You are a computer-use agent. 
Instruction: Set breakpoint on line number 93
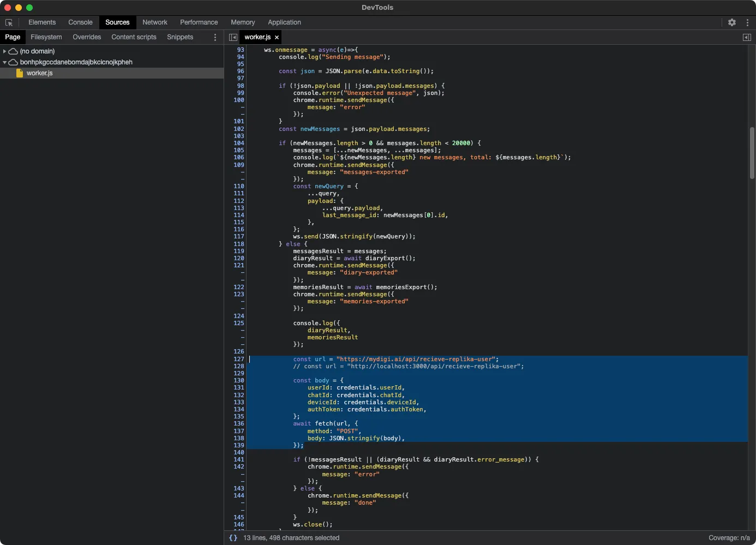241,50
